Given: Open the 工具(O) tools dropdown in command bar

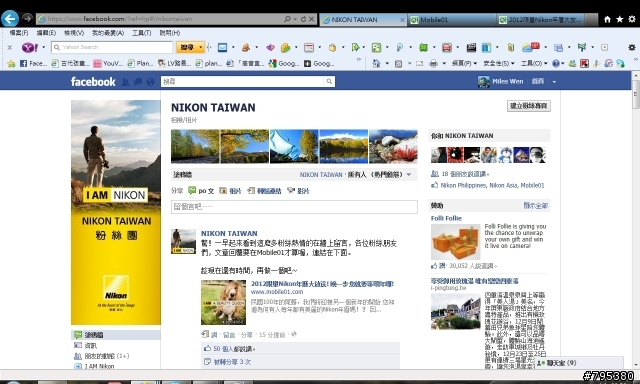Looking at the screenshot, I should click(533, 63).
